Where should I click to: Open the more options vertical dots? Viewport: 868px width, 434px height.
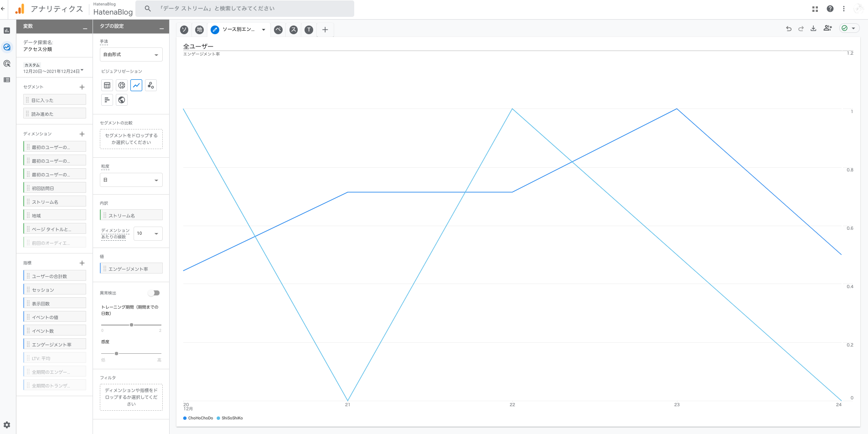coord(844,9)
